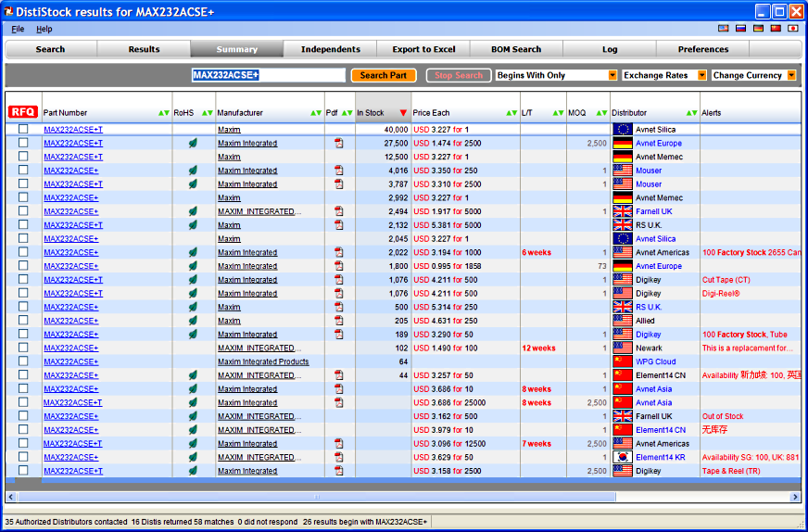Click the German flag language icon
The height and width of the screenshot is (532, 808).
[758, 29]
